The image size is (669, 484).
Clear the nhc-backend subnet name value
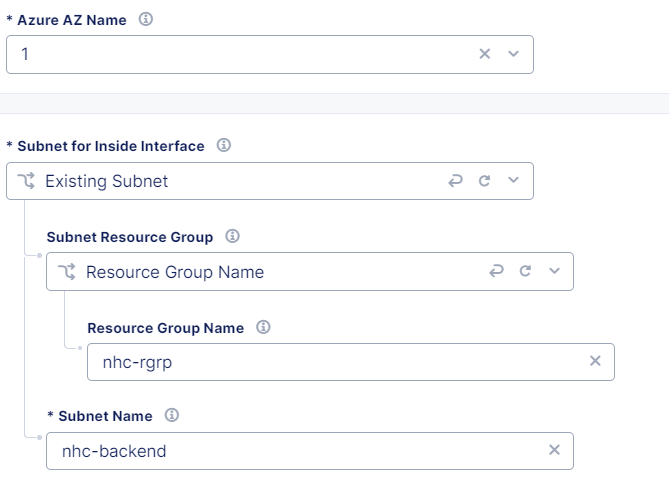coord(554,450)
